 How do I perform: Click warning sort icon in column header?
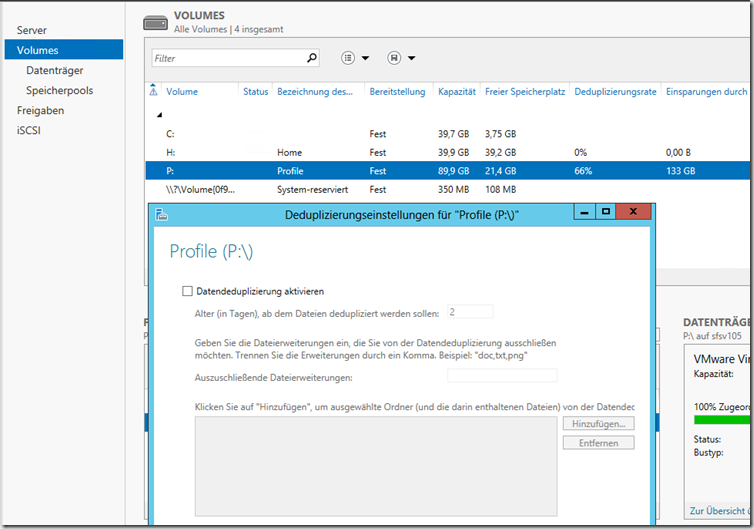pos(156,91)
